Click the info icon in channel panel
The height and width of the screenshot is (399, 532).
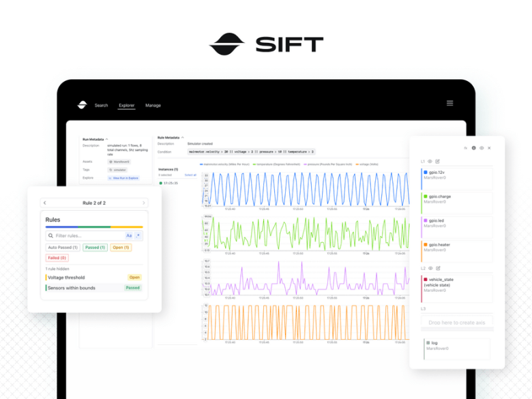(473, 148)
